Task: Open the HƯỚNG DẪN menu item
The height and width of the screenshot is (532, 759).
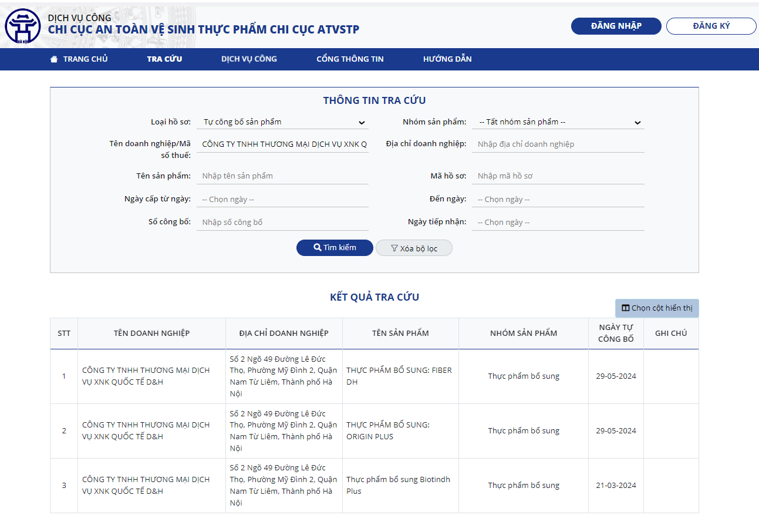Action: 447,59
